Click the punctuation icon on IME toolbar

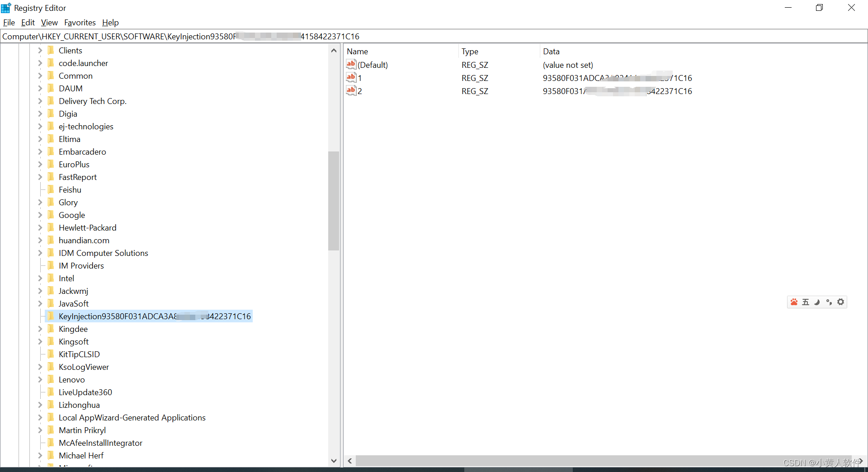pos(829,302)
